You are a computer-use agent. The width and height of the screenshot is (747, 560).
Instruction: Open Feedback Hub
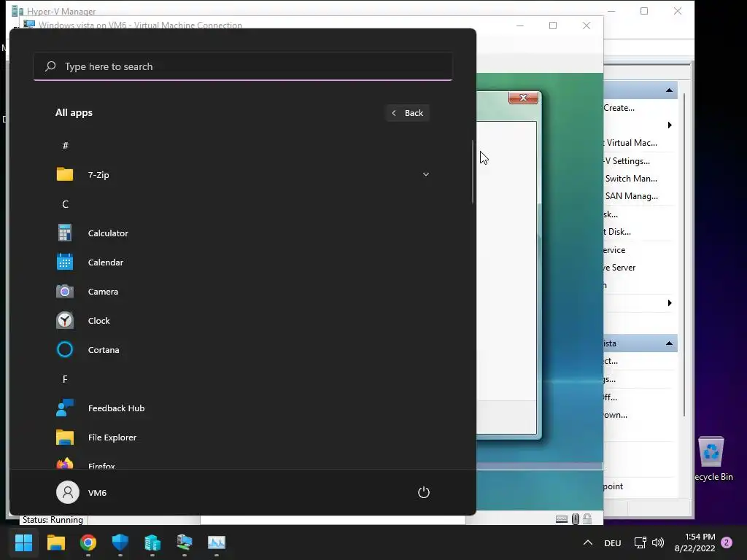[x=242, y=408]
